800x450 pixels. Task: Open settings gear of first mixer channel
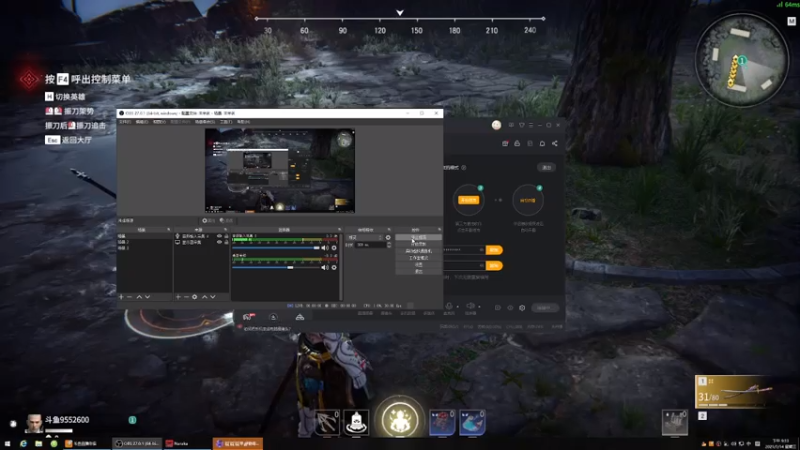tap(334, 248)
